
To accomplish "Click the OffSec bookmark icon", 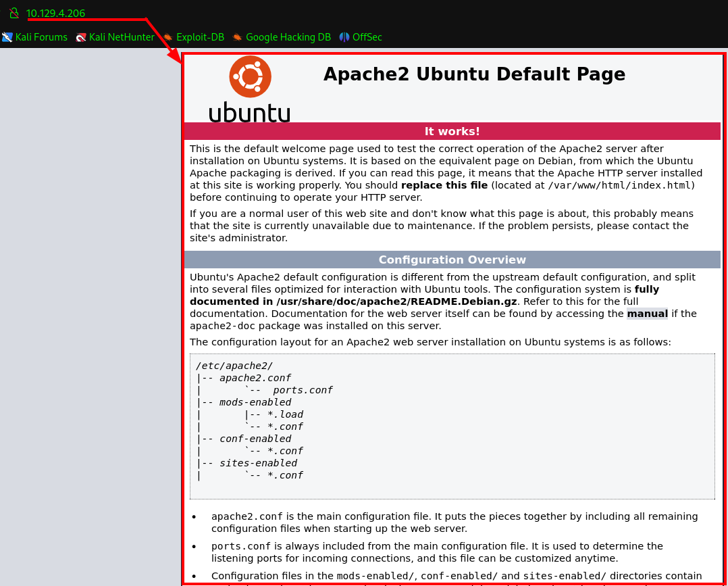I will (344, 37).
